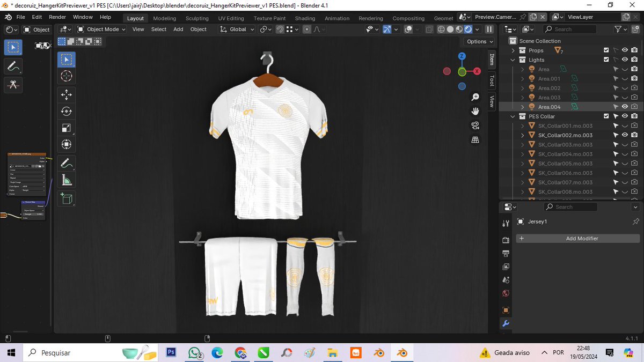Image resolution: width=644 pixels, height=362 pixels.
Task: Toggle render visibility of Area.001
Action: coord(634,79)
